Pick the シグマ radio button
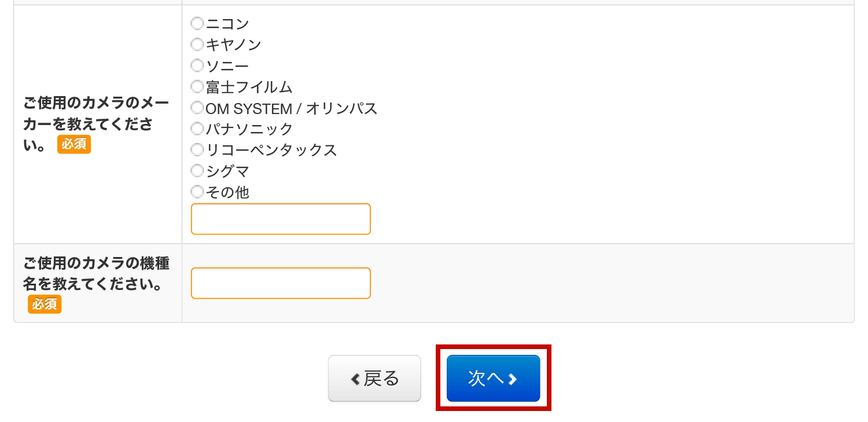This screenshot has height=422, width=868. pos(197,171)
